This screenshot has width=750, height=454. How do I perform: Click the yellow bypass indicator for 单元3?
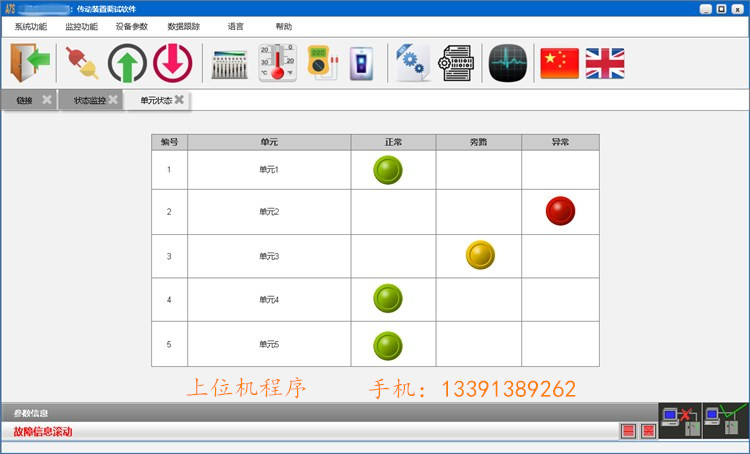[x=480, y=255]
